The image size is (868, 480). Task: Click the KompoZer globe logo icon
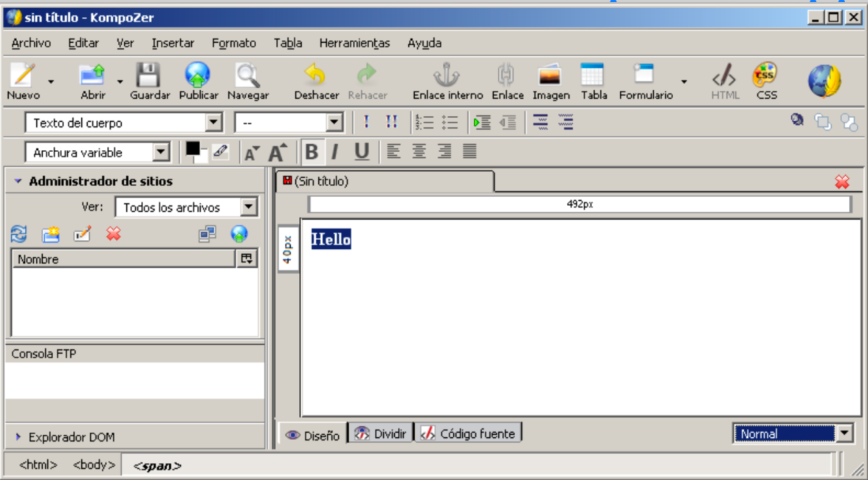click(824, 80)
